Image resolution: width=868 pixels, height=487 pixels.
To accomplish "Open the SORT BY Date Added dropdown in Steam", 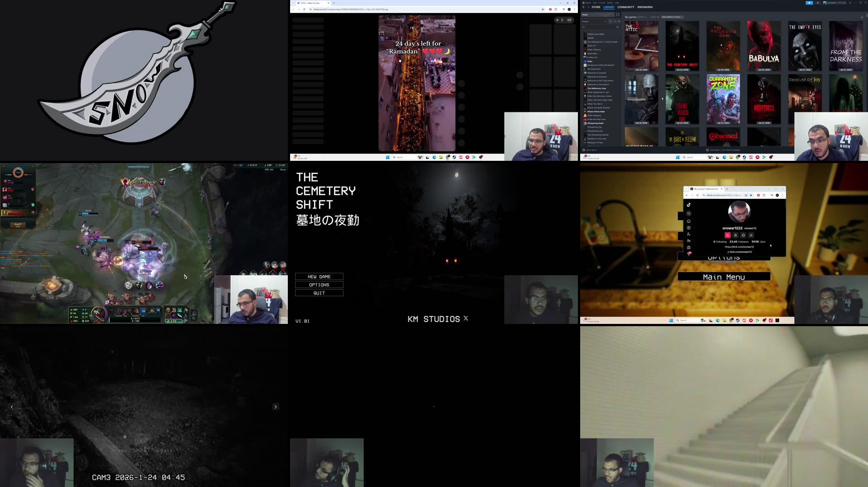I will (x=671, y=17).
